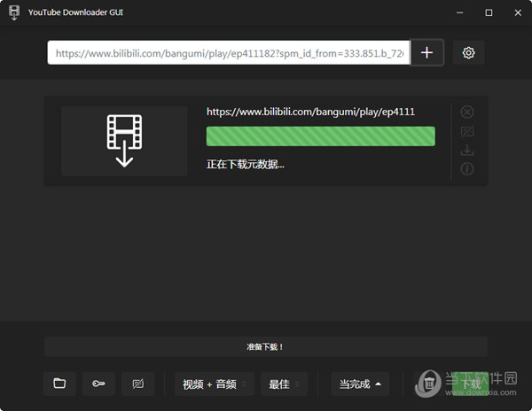Minimize the YouTube Downloader window
The height and width of the screenshot is (411, 532).
click(x=459, y=12)
